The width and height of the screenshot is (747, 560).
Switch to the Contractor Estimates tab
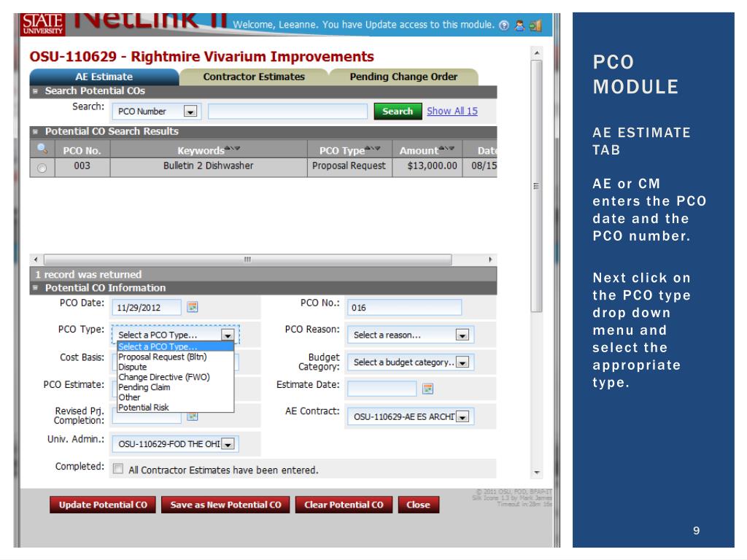pyautogui.click(x=254, y=77)
